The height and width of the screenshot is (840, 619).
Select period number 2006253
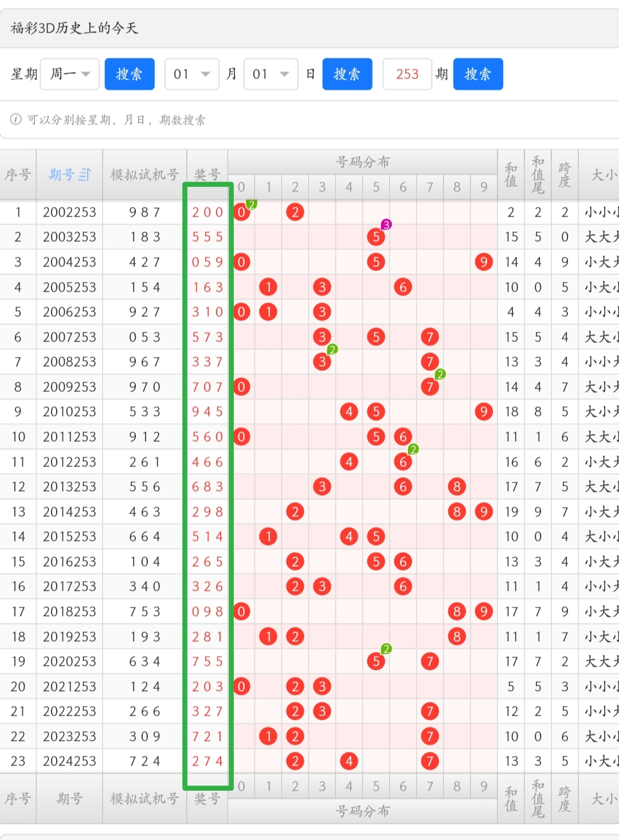[69, 312]
